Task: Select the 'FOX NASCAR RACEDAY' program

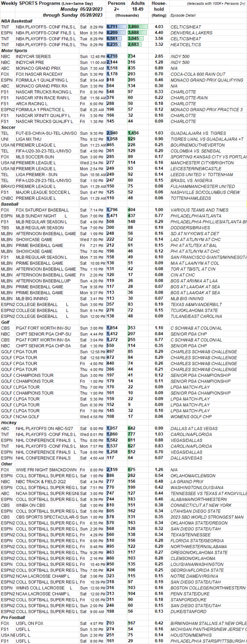Action: [x=40, y=74]
